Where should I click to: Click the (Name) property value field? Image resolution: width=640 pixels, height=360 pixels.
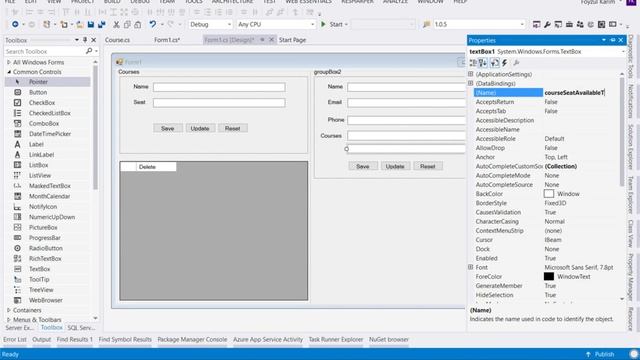[581, 93]
